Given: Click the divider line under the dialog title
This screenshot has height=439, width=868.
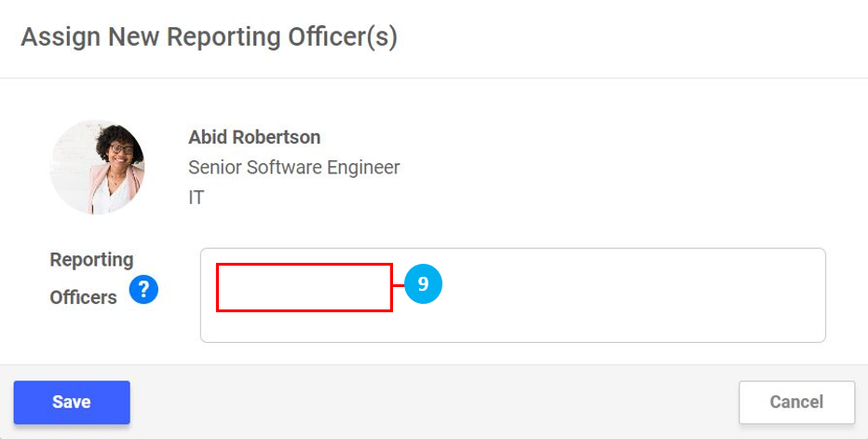Looking at the screenshot, I should pos(434,78).
